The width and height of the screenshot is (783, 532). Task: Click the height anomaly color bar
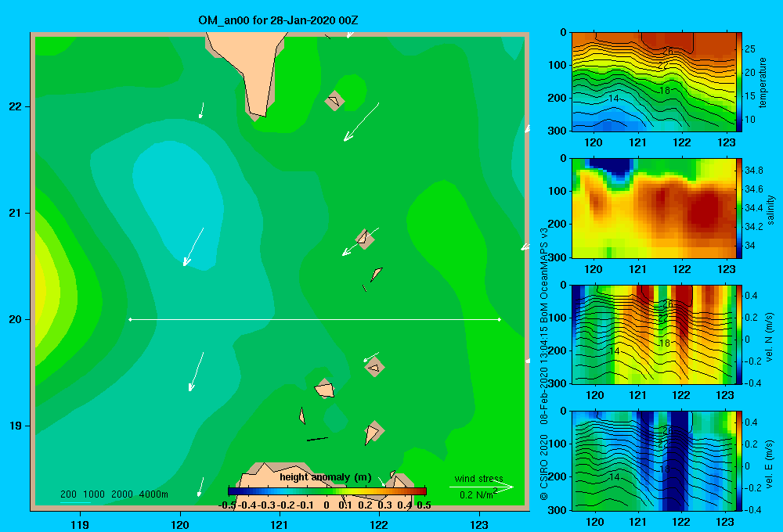tap(327, 491)
